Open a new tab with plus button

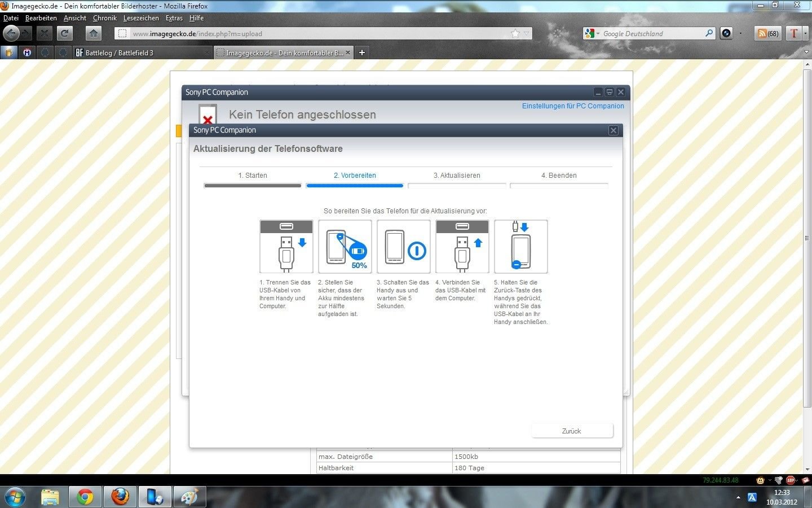coord(362,52)
